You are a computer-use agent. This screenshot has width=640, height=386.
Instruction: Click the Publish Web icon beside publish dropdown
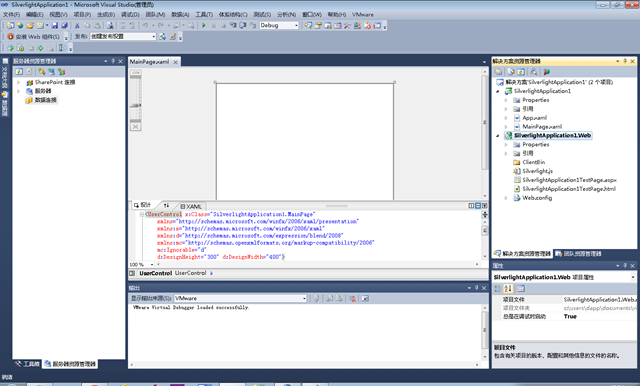(x=162, y=36)
